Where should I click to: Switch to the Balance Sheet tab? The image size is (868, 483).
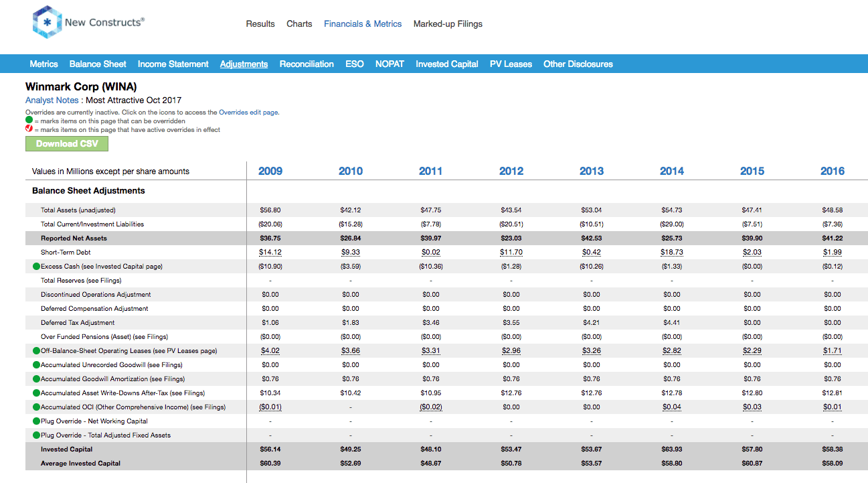coord(98,64)
